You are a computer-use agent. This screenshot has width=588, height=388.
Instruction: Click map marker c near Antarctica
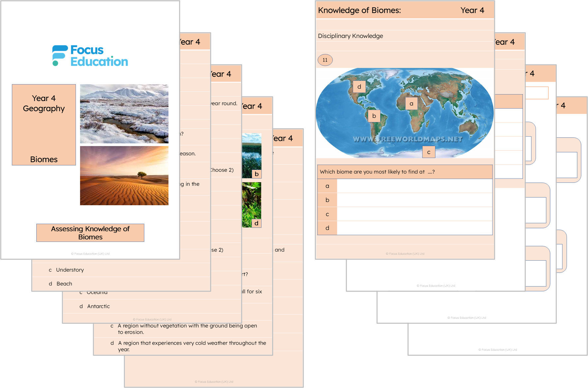(x=429, y=152)
